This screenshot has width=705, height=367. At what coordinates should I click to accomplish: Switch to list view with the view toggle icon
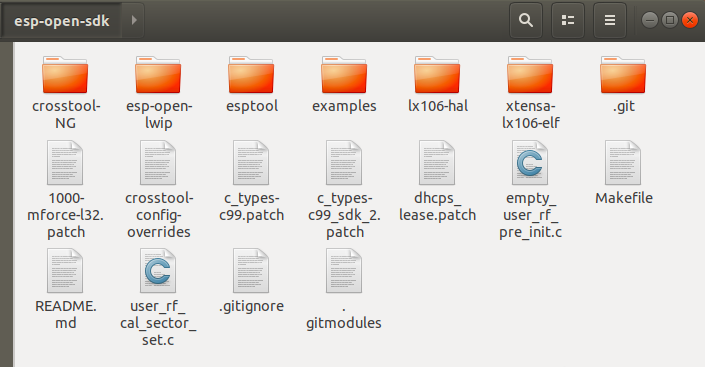click(568, 20)
